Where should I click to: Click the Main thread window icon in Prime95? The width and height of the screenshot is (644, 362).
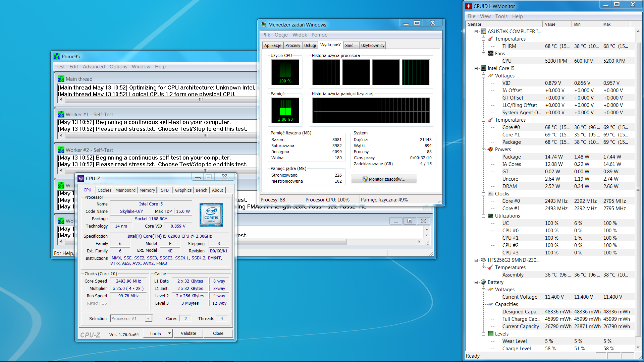(x=61, y=79)
